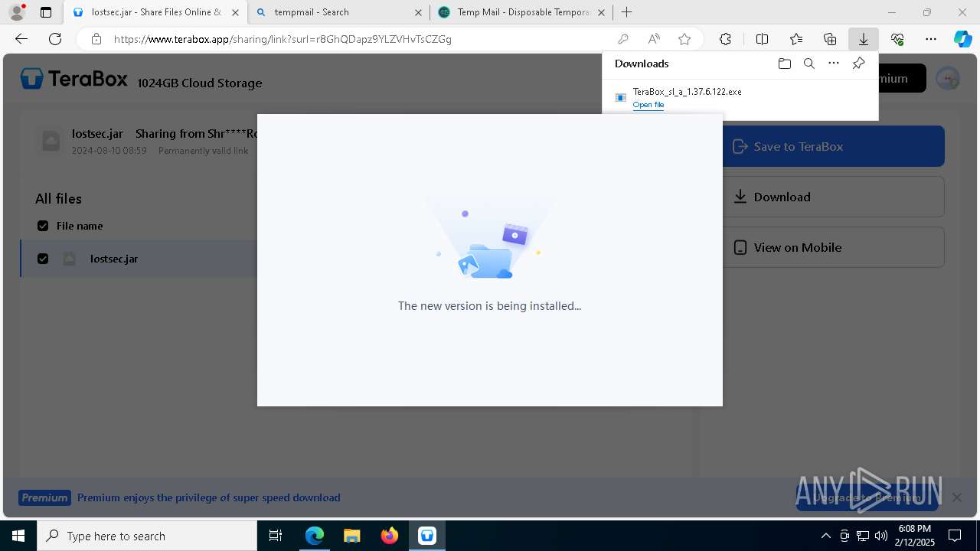Toggle the File name select-all checkbox
980x551 pixels.
point(43,226)
